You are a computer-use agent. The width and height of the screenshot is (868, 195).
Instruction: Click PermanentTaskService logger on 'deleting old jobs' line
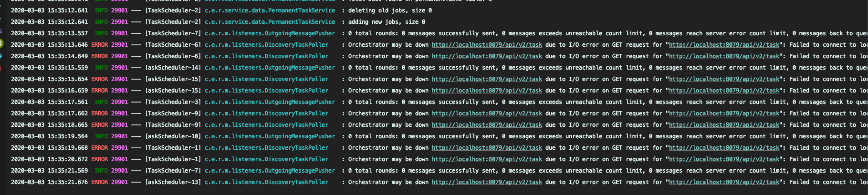pos(270,10)
